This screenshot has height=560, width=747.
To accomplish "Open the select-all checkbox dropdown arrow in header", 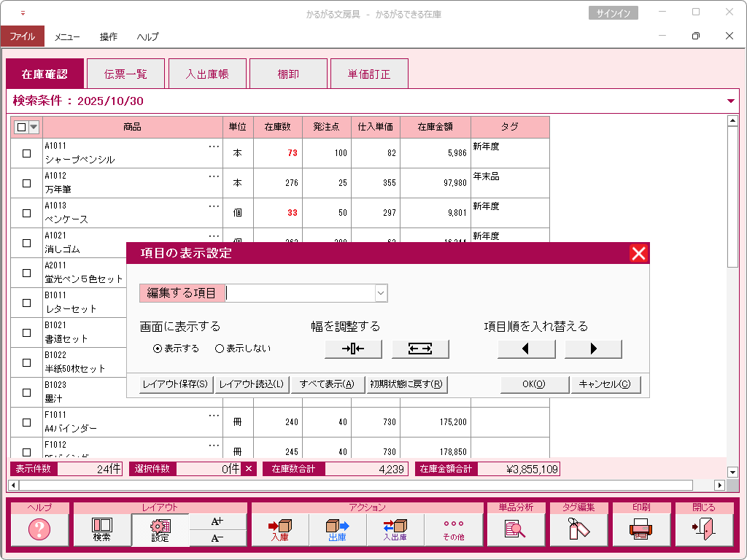I will (34, 127).
